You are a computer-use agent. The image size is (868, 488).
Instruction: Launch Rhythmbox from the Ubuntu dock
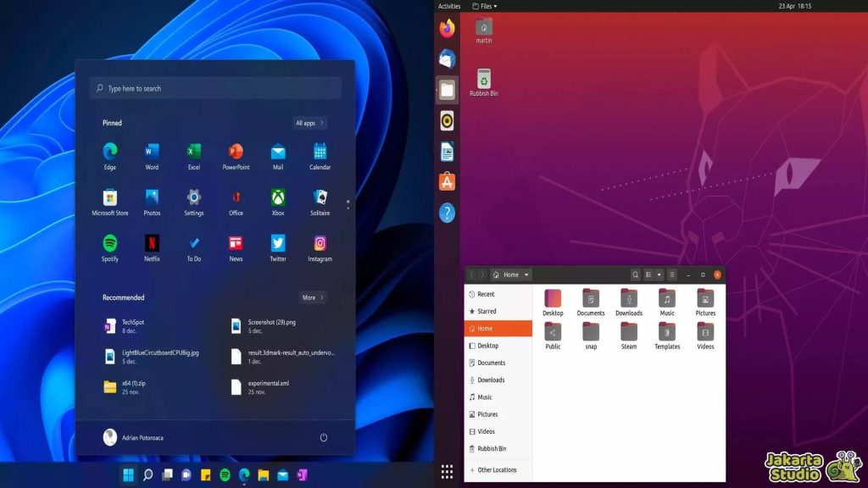(447, 120)
